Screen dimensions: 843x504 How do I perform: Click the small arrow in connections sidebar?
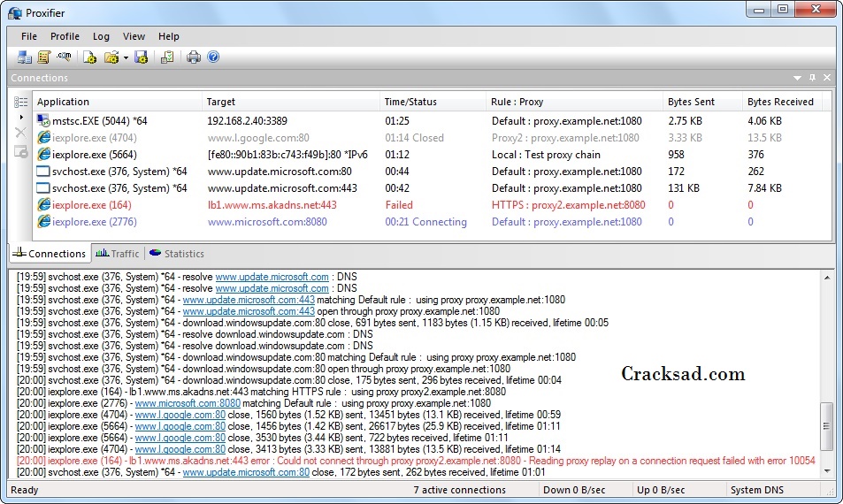click(21, 117)
